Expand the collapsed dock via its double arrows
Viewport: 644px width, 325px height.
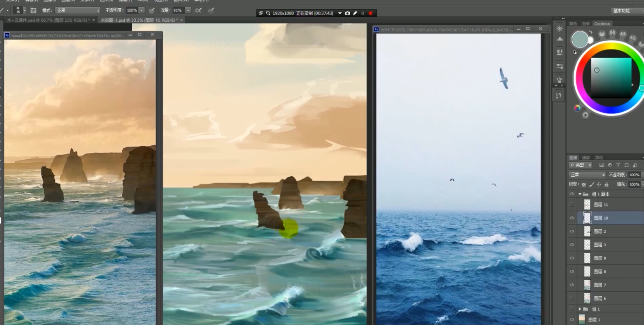click(x=563, y=19)
